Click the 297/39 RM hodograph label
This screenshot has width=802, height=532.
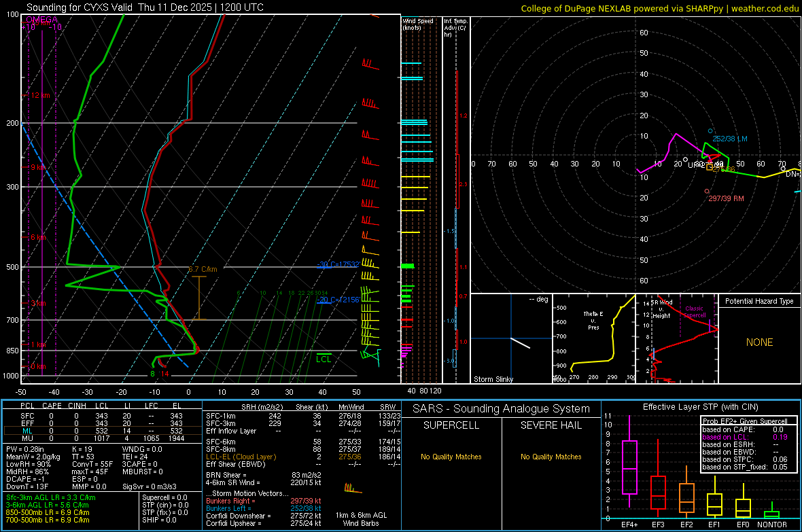click(726, 198)
